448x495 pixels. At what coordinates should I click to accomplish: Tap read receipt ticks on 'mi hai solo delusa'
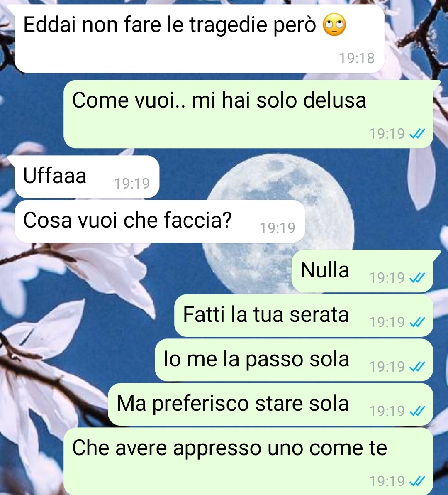pos(417,134)
